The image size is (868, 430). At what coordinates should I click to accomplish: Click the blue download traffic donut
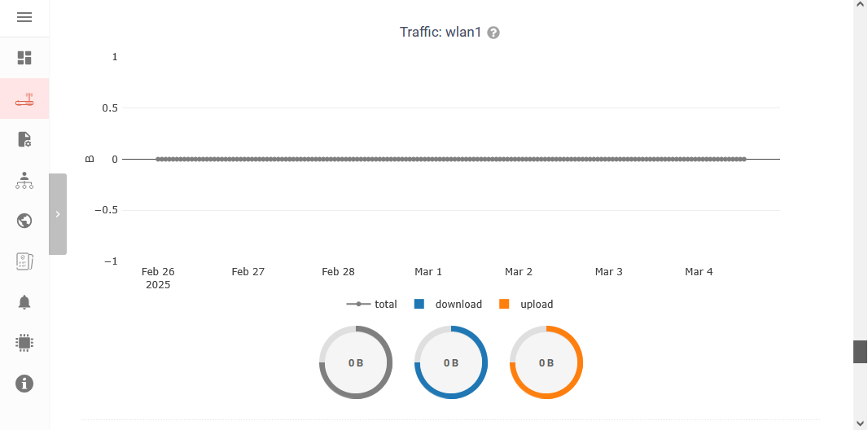click(451, 362)
